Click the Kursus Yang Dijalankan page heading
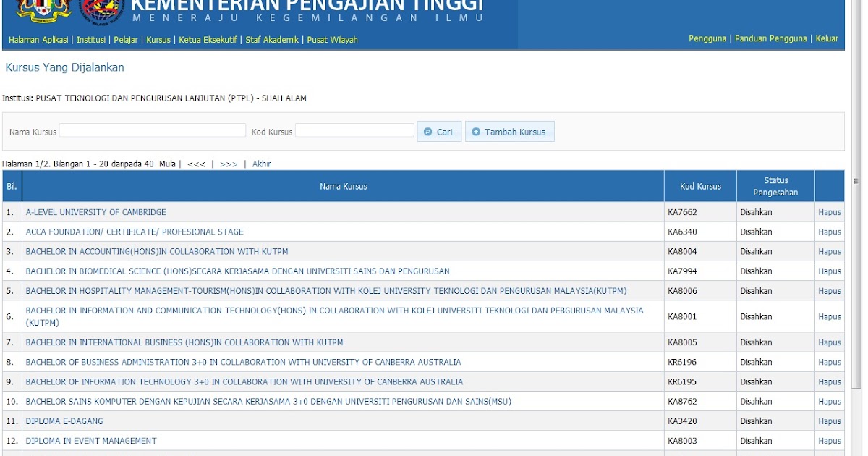The image size is (868, 456). pos(64,67)
